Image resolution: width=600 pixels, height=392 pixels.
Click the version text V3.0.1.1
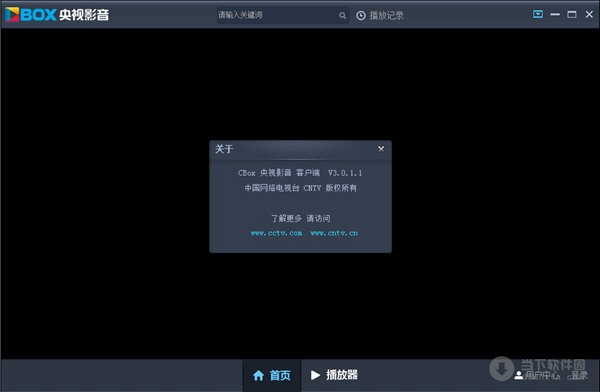tap(345, 173)
